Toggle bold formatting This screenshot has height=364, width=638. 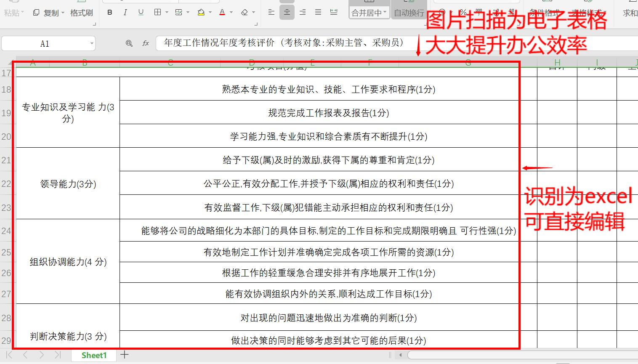point(110,13)
